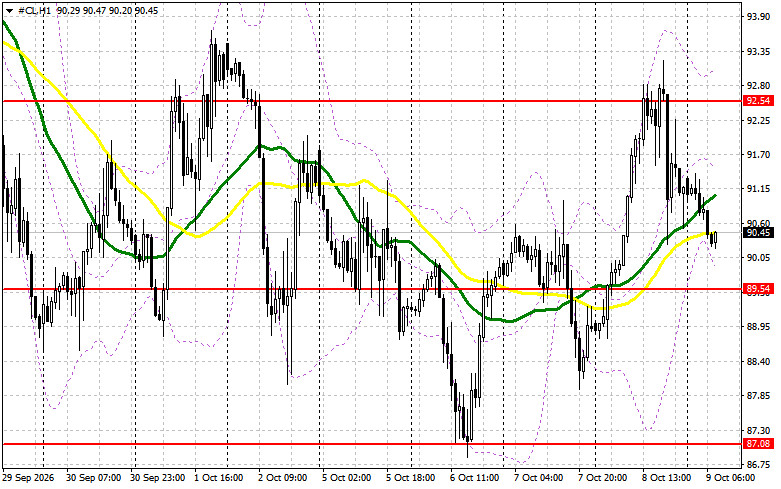Viewport: 781px width, 489px height.
Task: Click the 87.08 red level price label
Action: point(758,444)
